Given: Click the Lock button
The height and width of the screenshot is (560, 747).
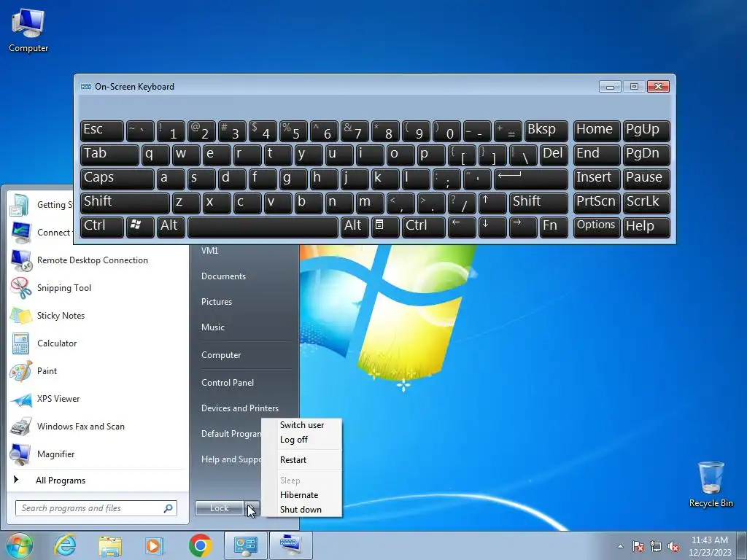Looking at the screenshot, I should click(x=220, y=508).
